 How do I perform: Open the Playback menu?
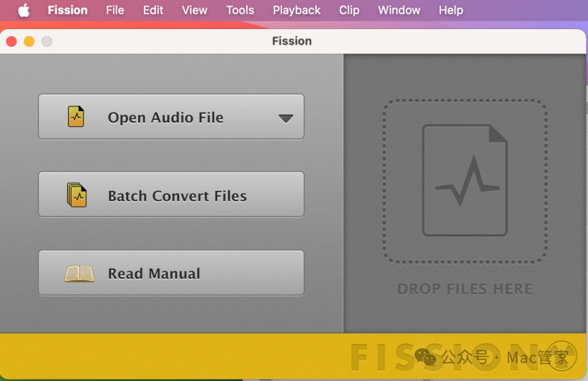tap(297, 10)
